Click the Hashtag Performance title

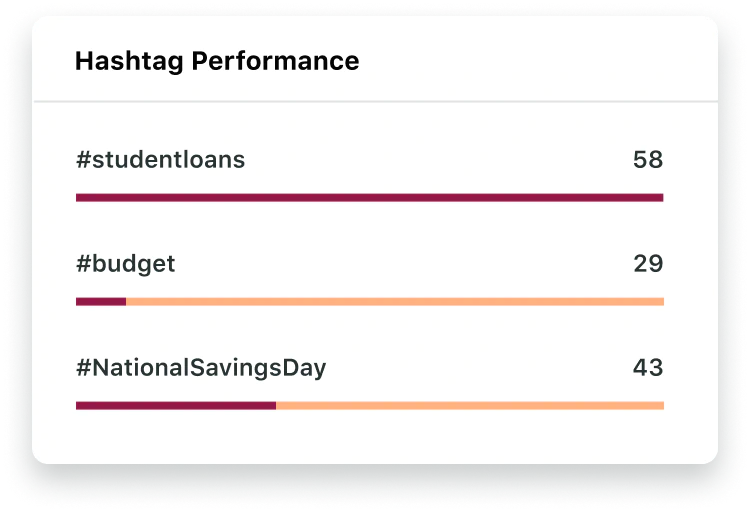coord(217,62)
